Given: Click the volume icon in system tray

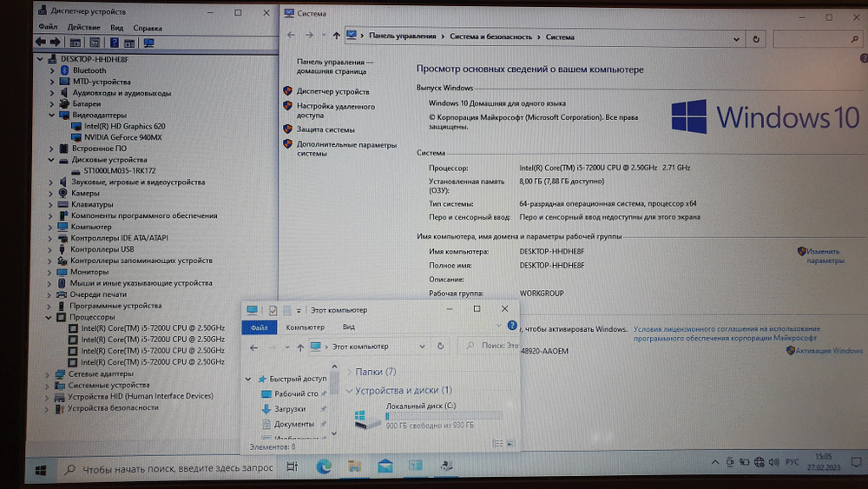Looking at the screenshot, I should (774, 462).
